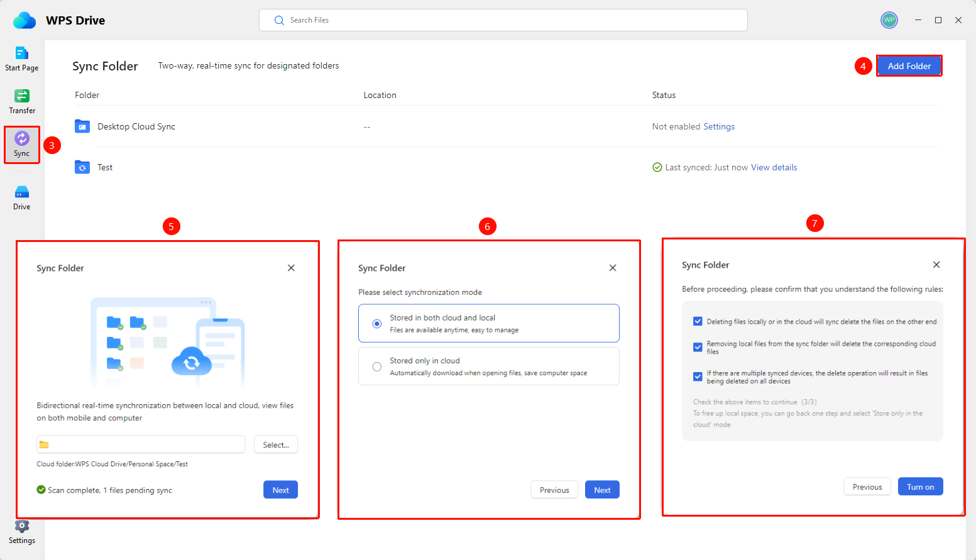Viewport: 976px width, 560px height.
Task: Click the Add Folder button
Action: pos(909,66)
